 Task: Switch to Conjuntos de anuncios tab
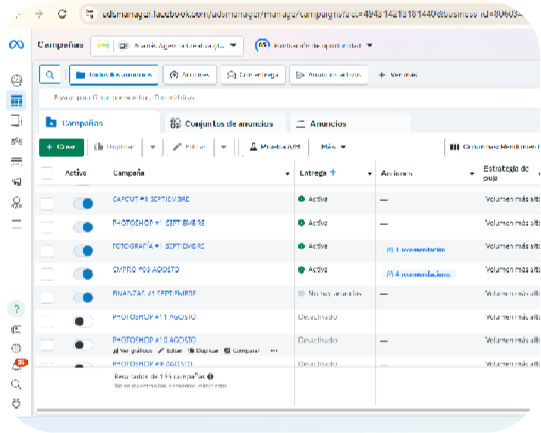pyautogui.click(x=225, y=123)
